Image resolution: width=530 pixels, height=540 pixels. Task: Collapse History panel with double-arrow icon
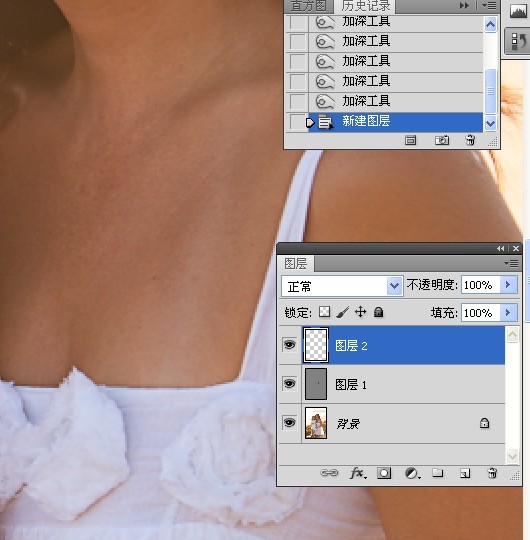pos(464,6)
